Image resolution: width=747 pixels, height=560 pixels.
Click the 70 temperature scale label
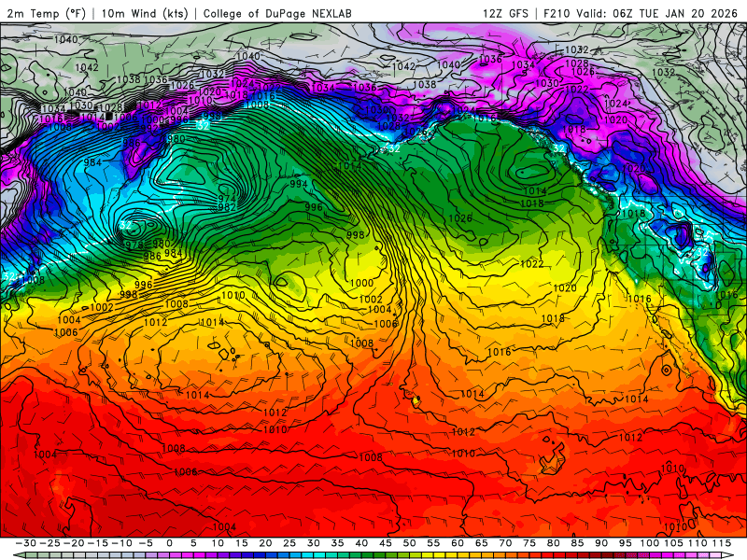coord(505,543)
